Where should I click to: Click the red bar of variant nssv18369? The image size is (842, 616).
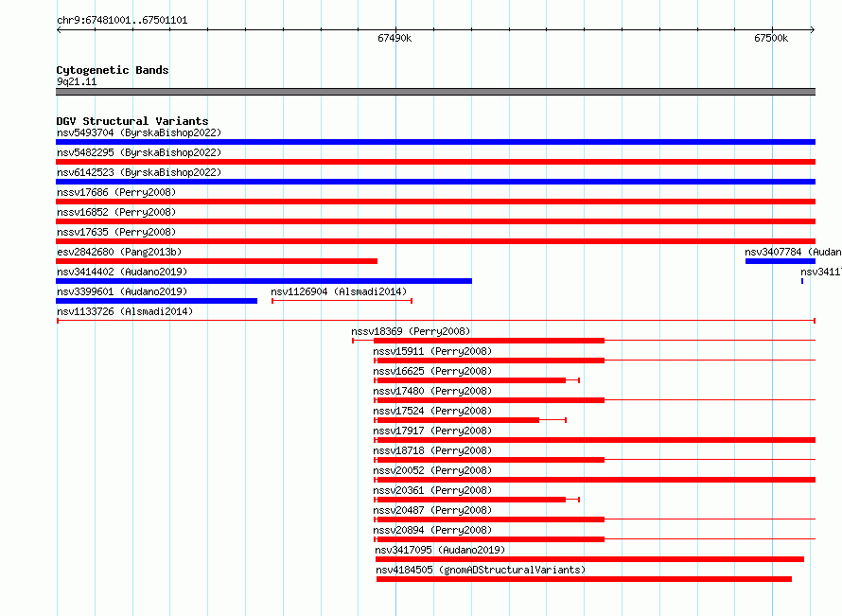489,341
